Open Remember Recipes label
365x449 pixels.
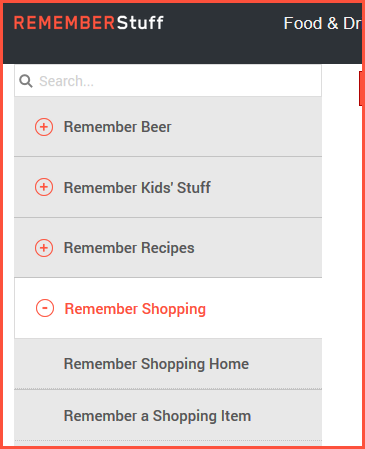(x=129, y=248)
